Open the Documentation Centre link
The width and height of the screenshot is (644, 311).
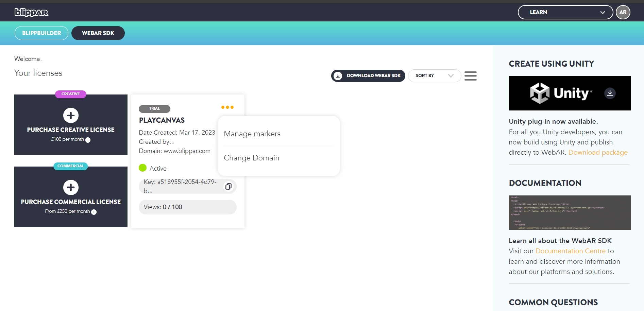click(570, 251)
